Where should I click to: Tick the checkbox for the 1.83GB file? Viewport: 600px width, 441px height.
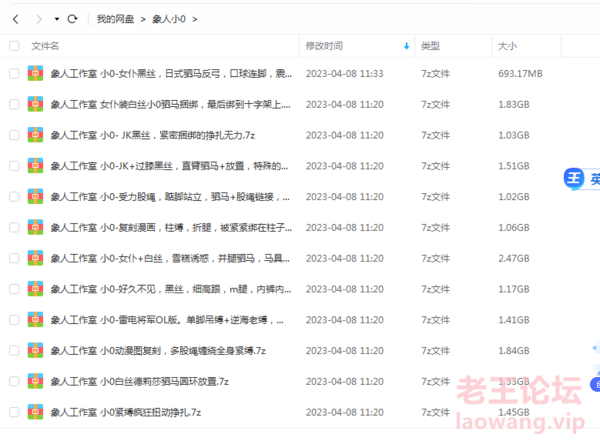(x=14, y=104)
